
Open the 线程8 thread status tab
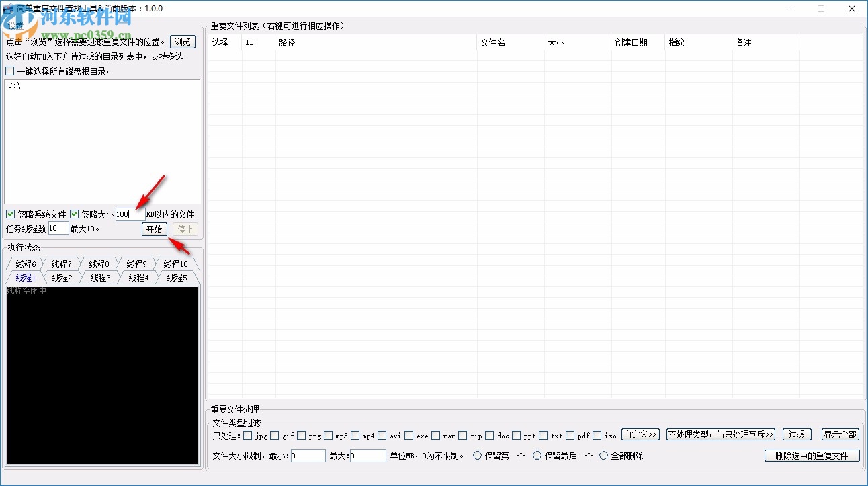[x=99, y=264]
